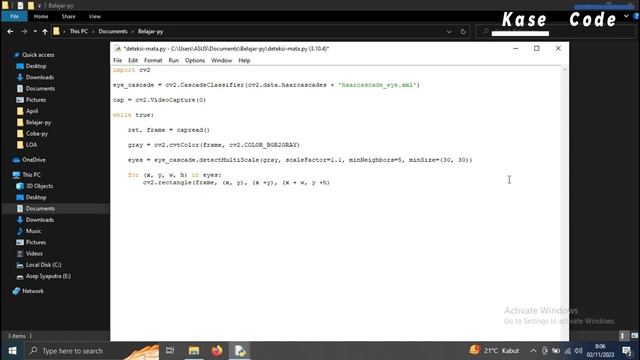The height and width of the screenshot is (360, 640).
Task: Click the Windows Start button
Action: point(12,351)
